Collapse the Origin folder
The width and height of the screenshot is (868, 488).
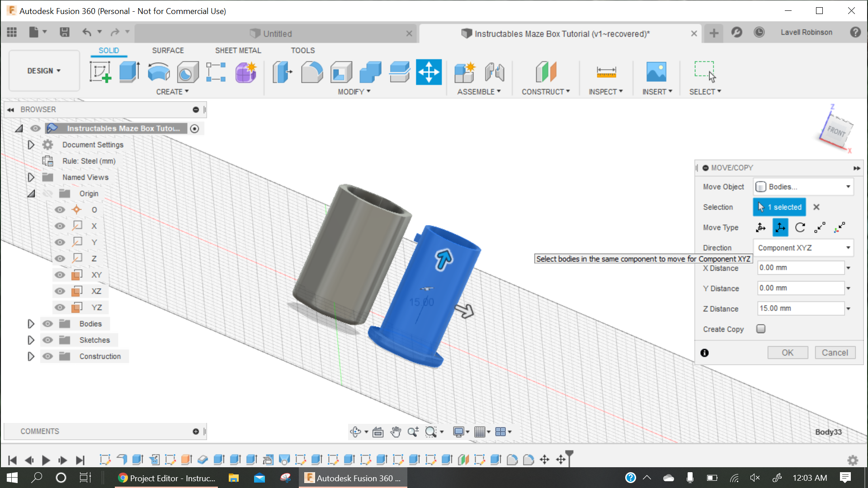pyautogui.click(x=31, y=193)
